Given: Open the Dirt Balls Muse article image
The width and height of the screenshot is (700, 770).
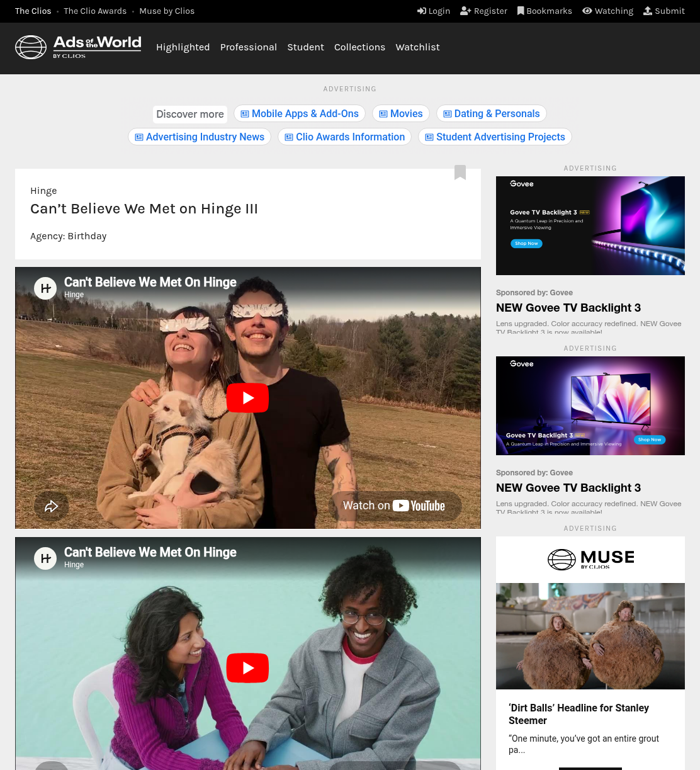Looking at the screenshot, I should [590, 636].
